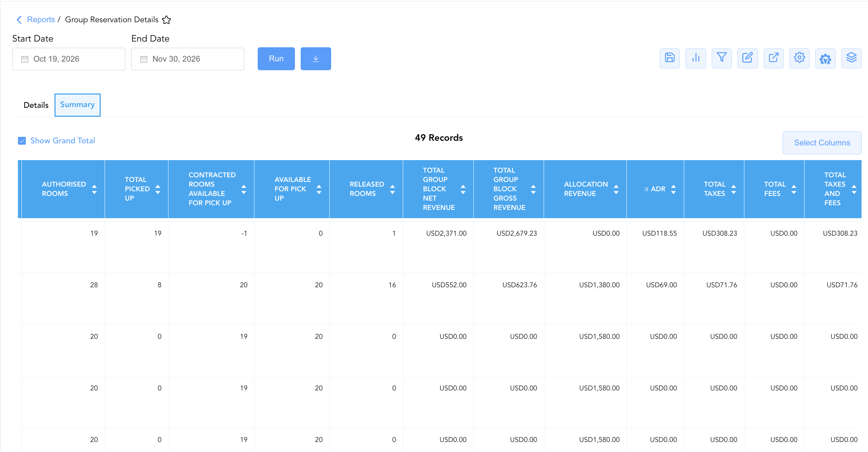Favorite the report with star icon
This screenshot has height=452, width=868.
click(166, 20)
